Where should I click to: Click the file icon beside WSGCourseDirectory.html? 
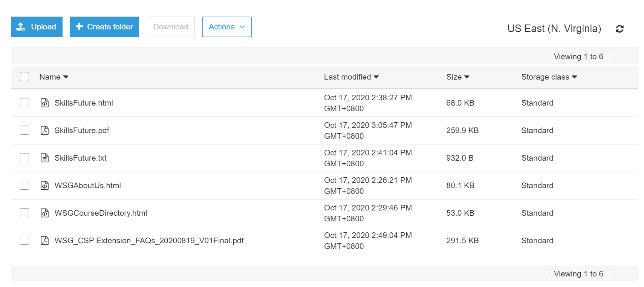coord(44,213)
